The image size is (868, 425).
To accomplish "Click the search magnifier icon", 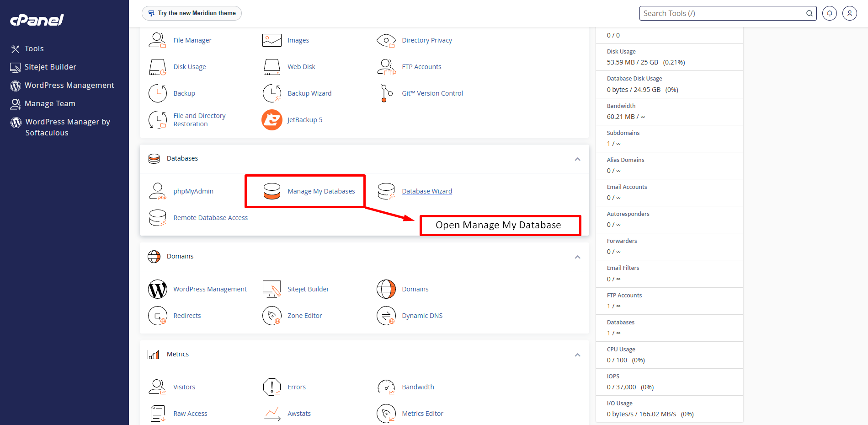I will 809,13.
